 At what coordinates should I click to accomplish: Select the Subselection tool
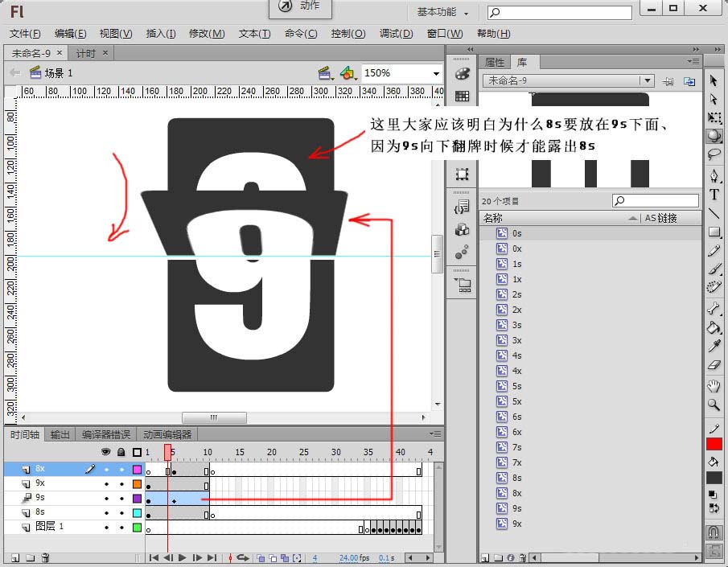coord(714,99)
